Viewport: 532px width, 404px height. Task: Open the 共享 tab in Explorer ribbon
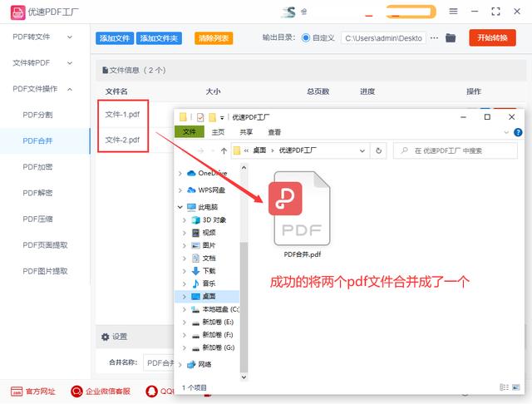tap(246, 132)
